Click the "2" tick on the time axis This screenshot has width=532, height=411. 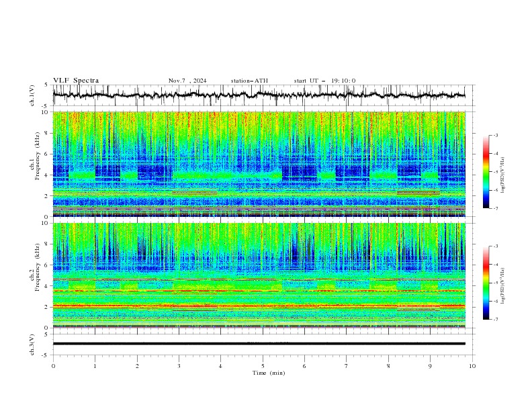click(x=137, y=366)
